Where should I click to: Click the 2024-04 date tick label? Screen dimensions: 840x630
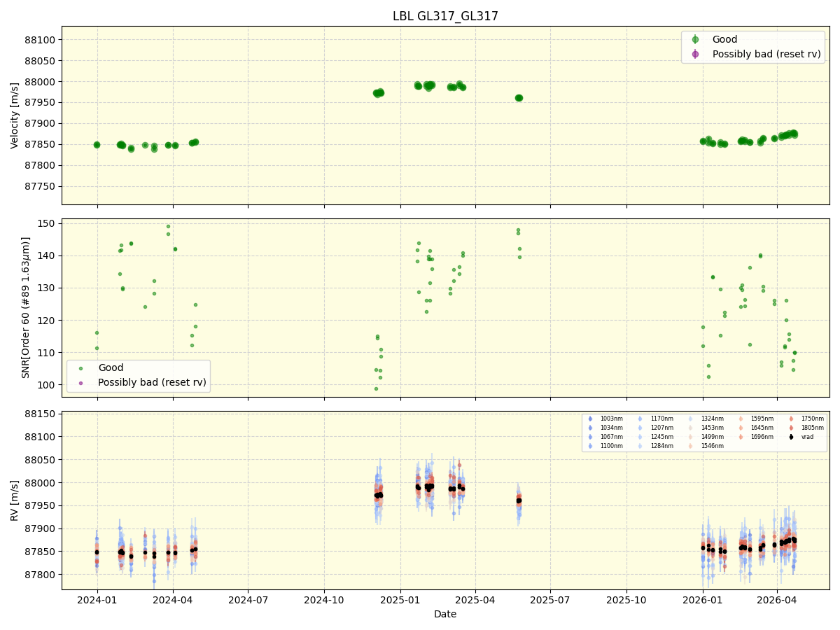[x=173, y=599]
